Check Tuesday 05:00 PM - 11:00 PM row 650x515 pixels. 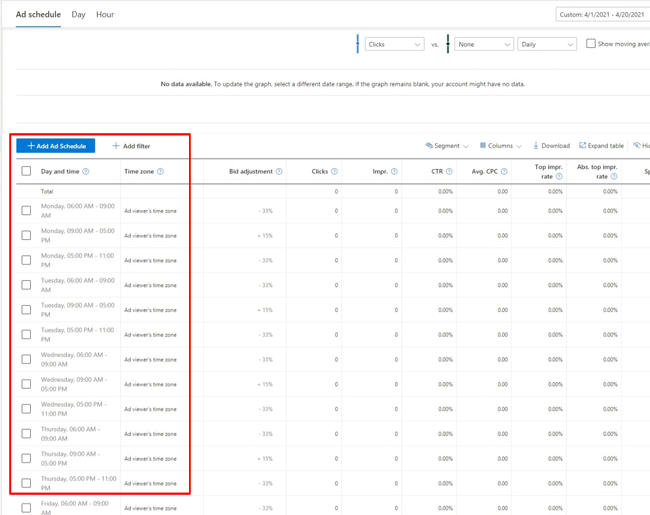[x=26, y=334]
